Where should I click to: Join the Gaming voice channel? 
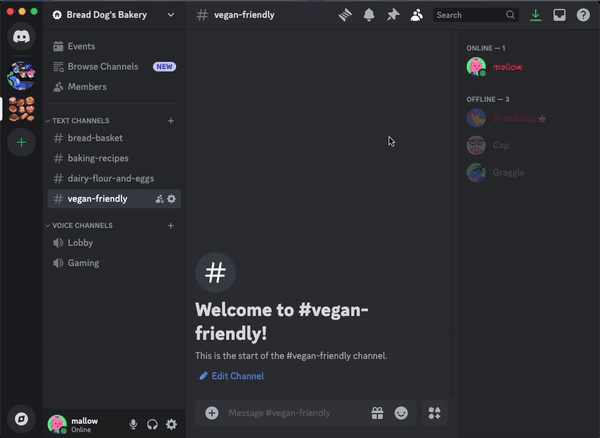click(x=114, y=263)
